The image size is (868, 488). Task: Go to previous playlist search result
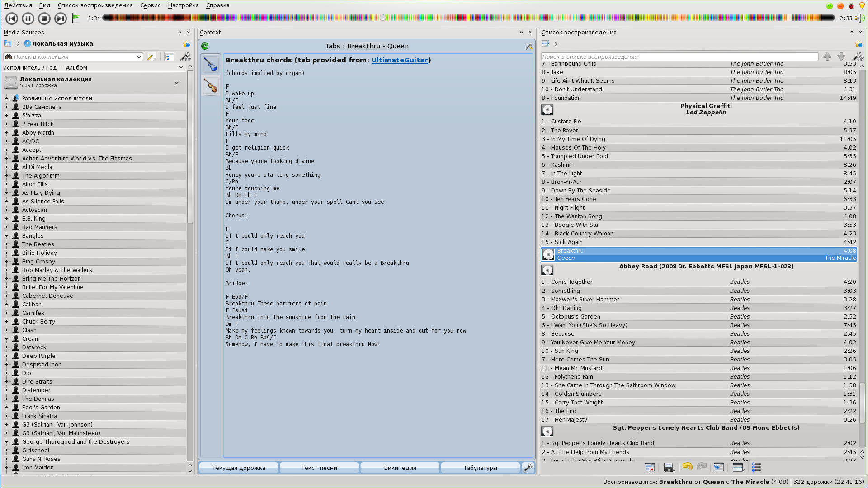click(827, 57)
